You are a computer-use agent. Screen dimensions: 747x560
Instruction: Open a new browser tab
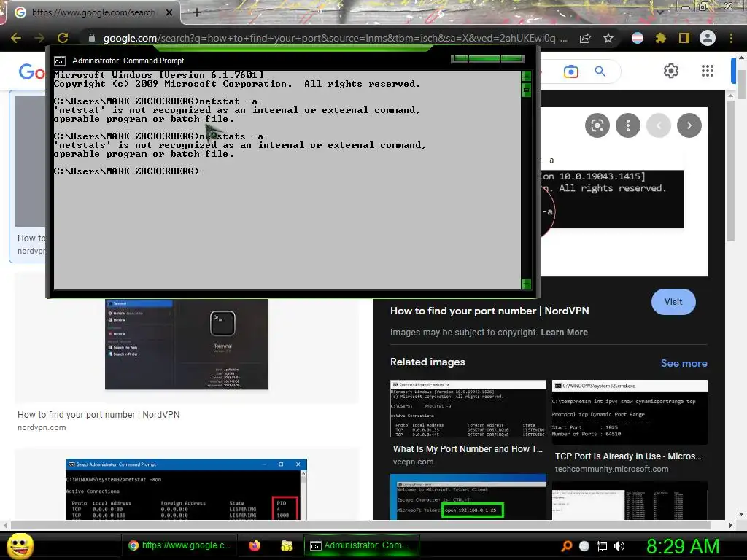point(197,12)
